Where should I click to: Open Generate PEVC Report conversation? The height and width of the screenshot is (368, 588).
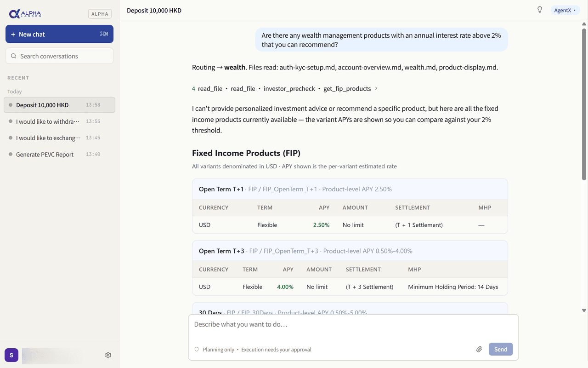pos(59,155)
